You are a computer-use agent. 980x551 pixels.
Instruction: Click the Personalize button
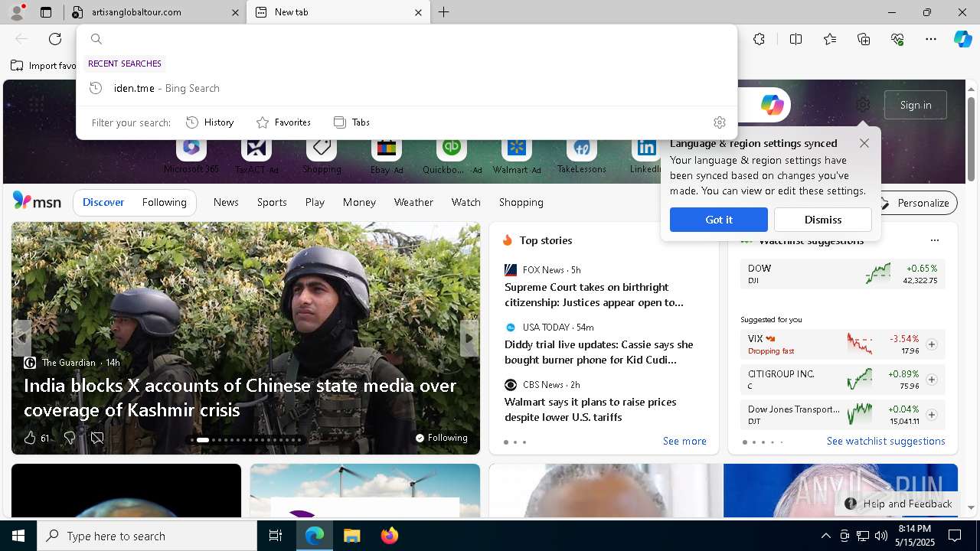point(915,203)
